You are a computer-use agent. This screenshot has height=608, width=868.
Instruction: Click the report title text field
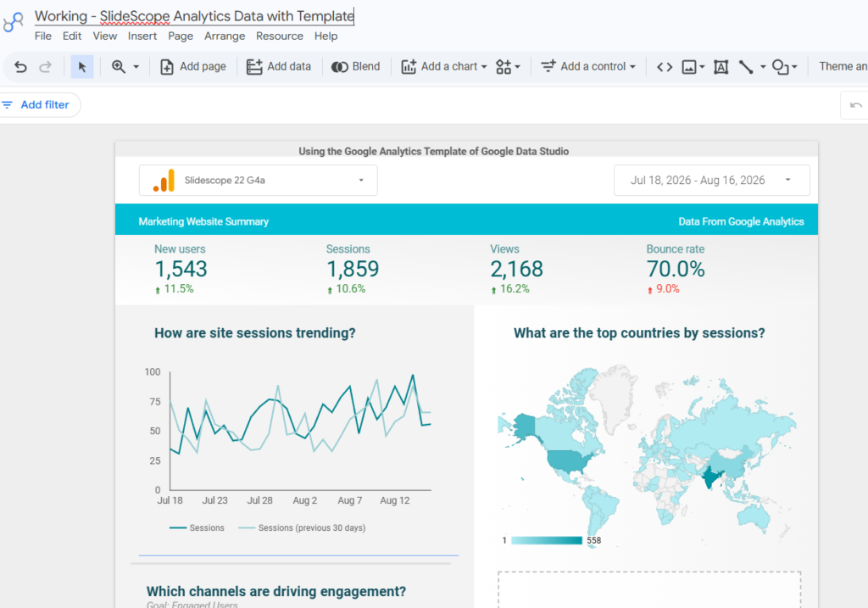(x=194, y=16)
